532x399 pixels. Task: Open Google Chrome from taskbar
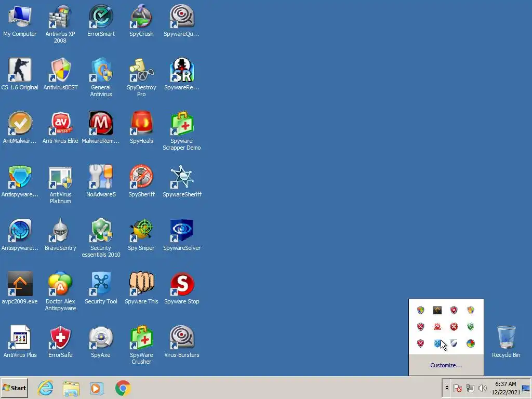123,388
